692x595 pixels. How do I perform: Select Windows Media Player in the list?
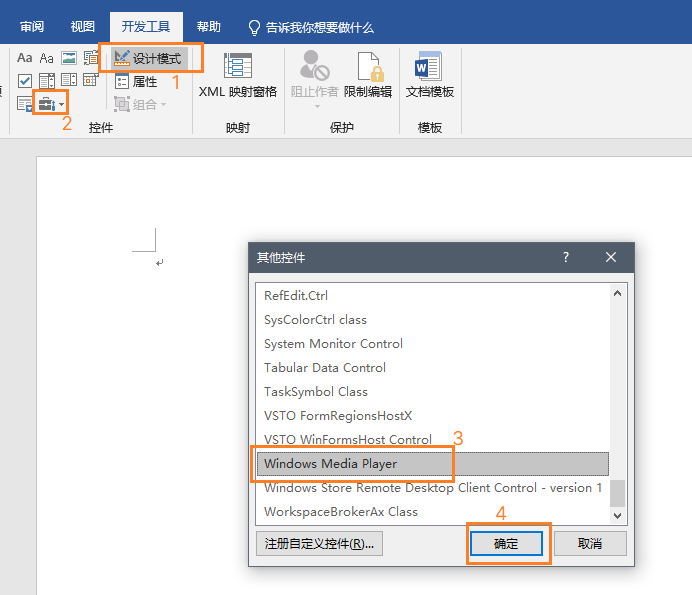(x=331, y=464)
